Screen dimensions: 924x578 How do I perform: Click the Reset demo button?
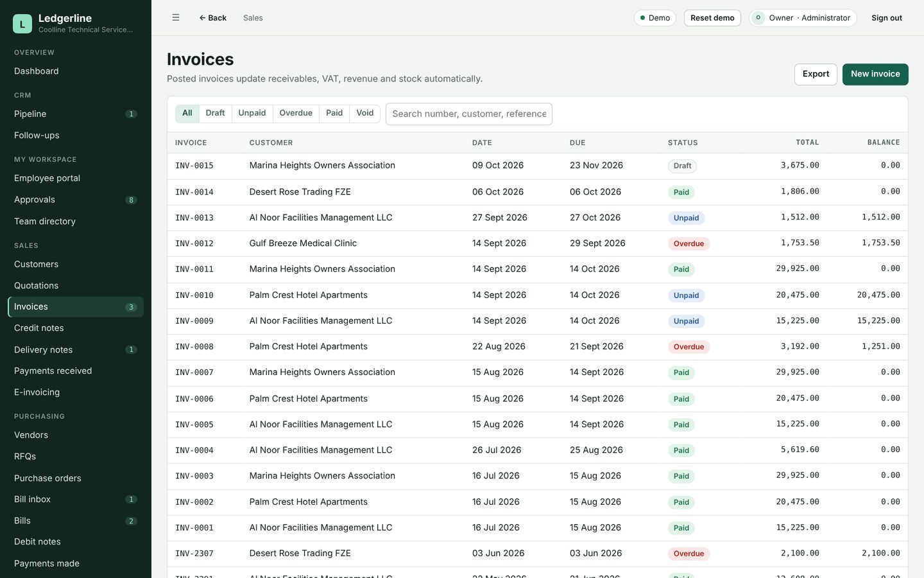click(712, 18)
